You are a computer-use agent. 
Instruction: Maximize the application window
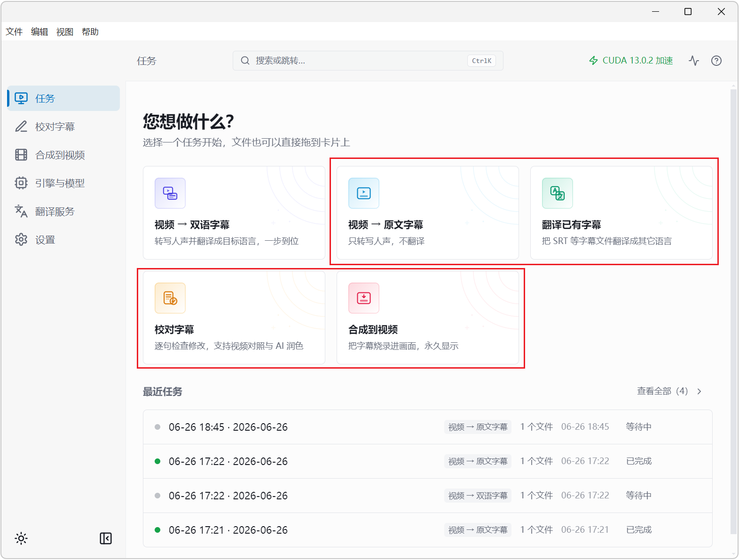click(688, 11)
